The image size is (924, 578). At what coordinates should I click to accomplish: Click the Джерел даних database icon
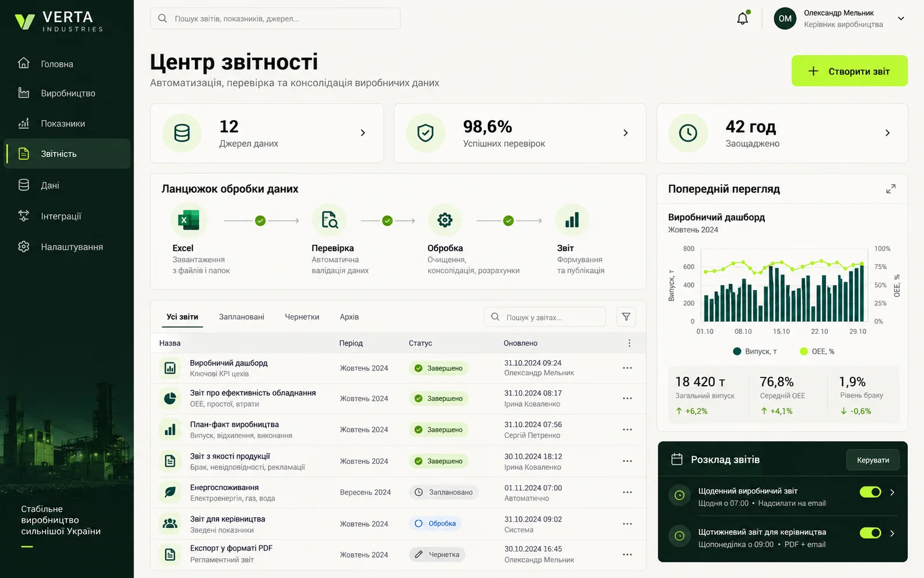pyautogui.click(x=182, y=133)
